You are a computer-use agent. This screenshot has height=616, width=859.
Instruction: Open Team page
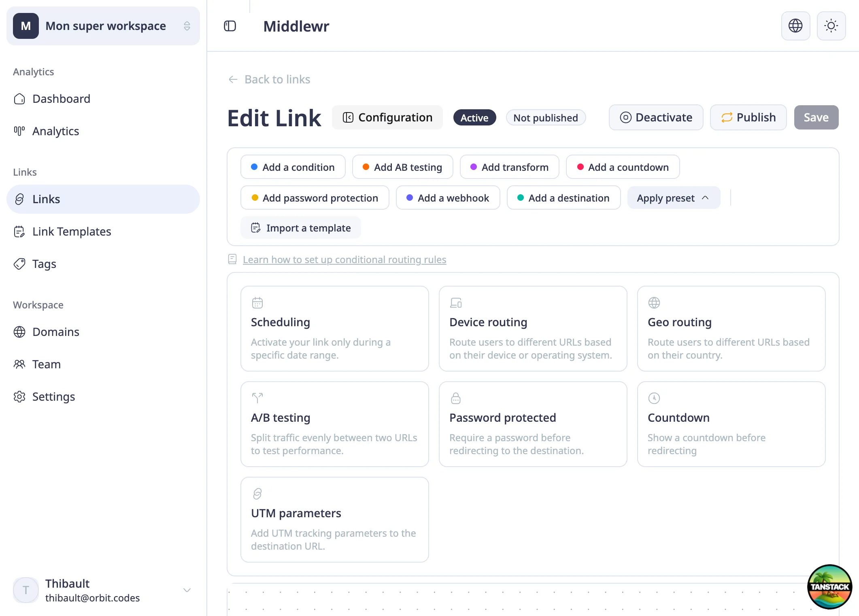click(103, 364)
